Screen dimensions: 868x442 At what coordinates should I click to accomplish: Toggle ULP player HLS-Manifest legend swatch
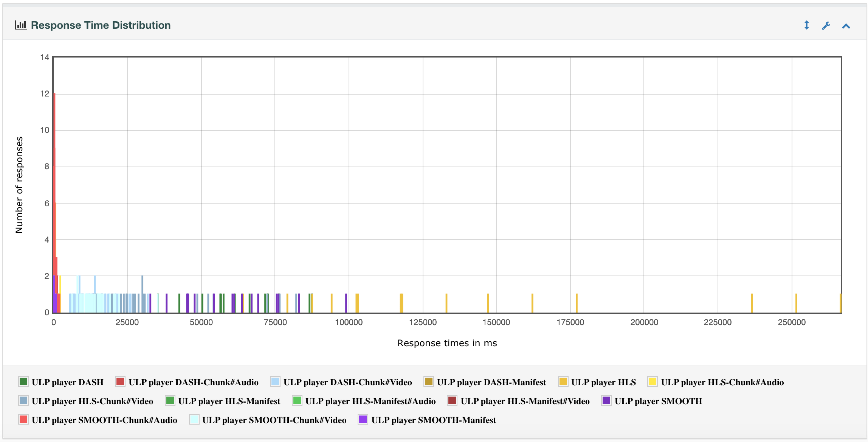(x=170, y=400)
